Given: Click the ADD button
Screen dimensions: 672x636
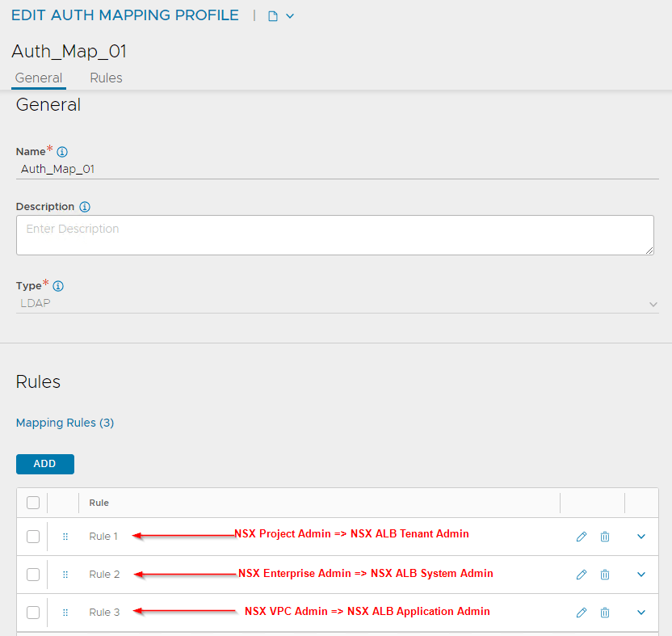Looking at the screenshot, I should tap(45, 464).
